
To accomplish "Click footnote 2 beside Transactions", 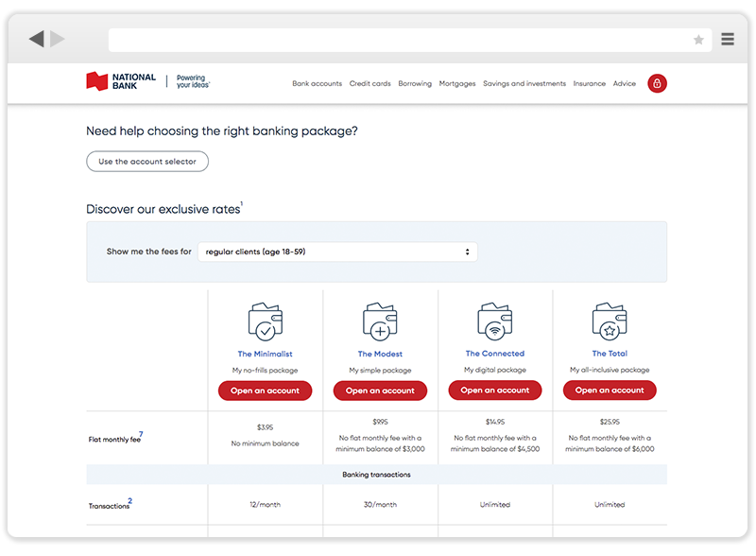I will click(129, 500).
